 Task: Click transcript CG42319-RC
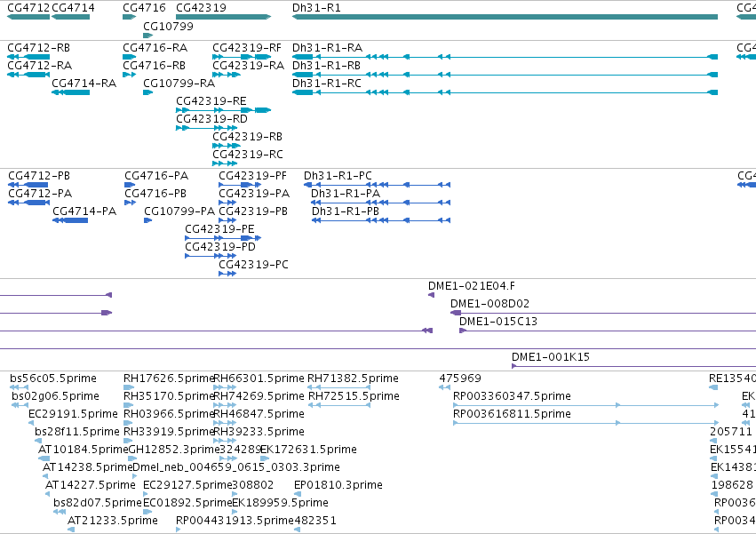[248, 155]
